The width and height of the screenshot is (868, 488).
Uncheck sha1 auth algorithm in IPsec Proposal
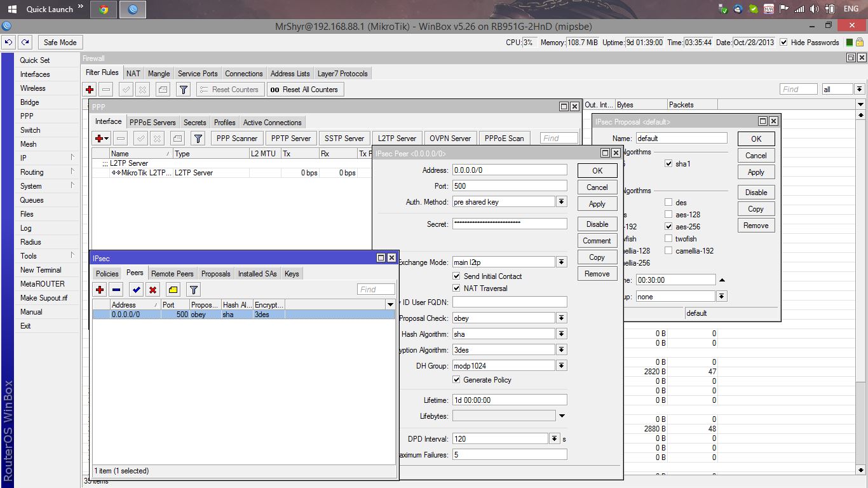coord(668,164)
